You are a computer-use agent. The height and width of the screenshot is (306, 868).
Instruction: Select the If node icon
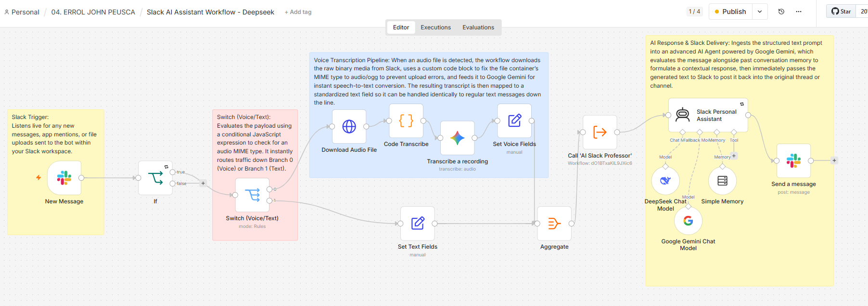coord(155,178)
